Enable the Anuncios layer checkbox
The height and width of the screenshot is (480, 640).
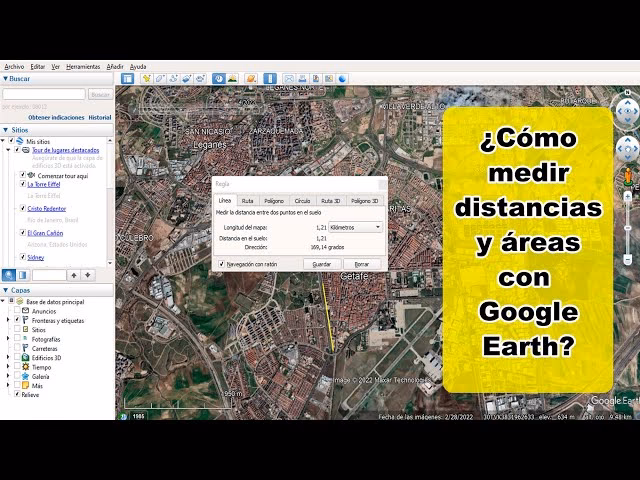17,311
